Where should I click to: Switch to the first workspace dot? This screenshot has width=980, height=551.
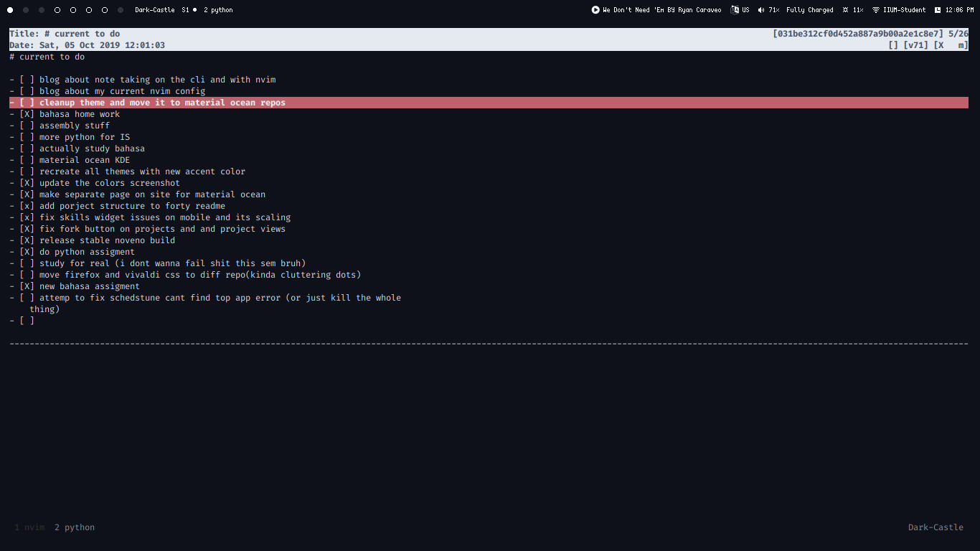10,10
